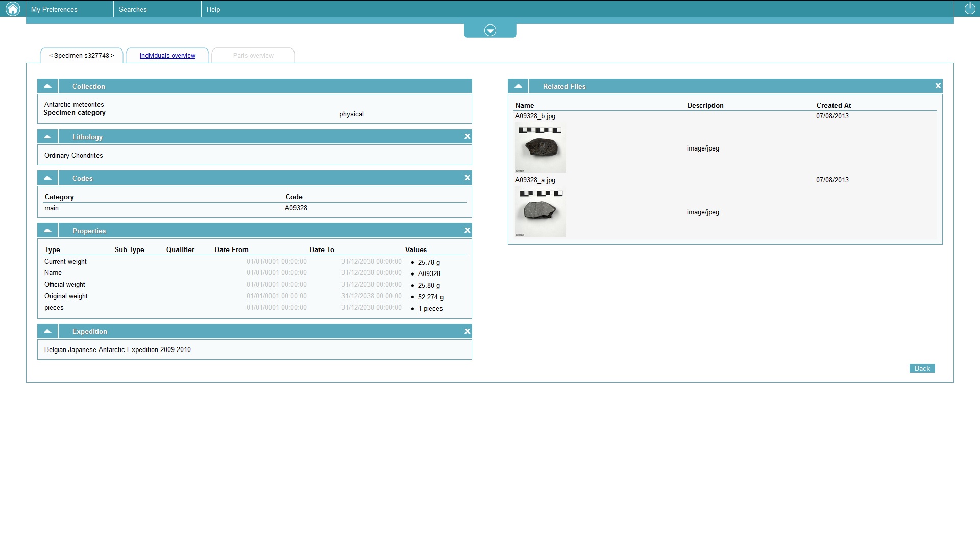The width and height of the screenshot is (980, 551).
Task: Close the Codes panel with X
Action: click(467, 178)
